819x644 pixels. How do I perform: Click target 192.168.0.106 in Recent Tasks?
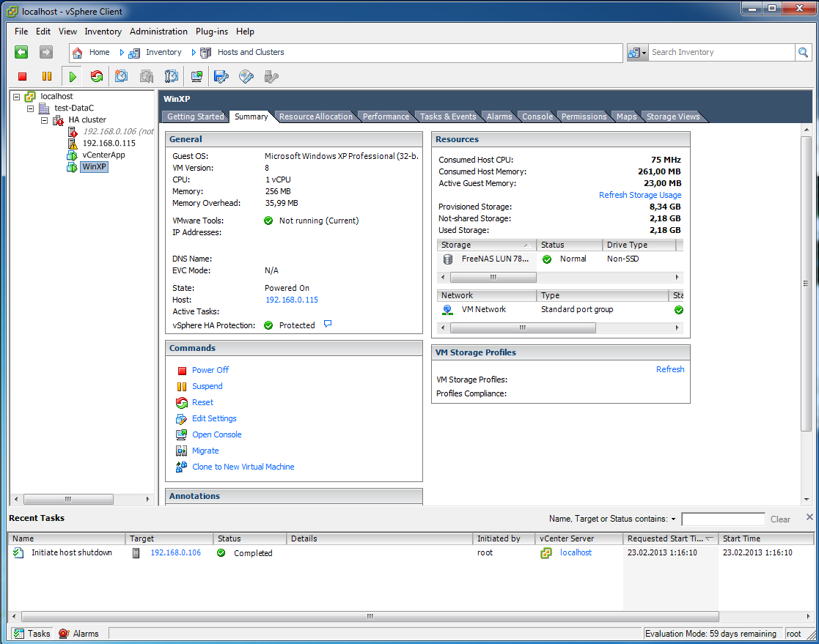[x=175, y=552]
